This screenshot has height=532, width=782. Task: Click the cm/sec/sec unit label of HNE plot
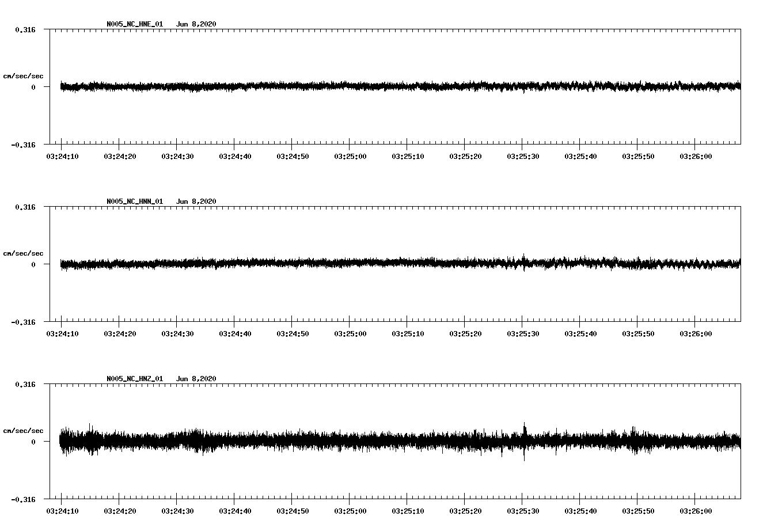point(23,76)
